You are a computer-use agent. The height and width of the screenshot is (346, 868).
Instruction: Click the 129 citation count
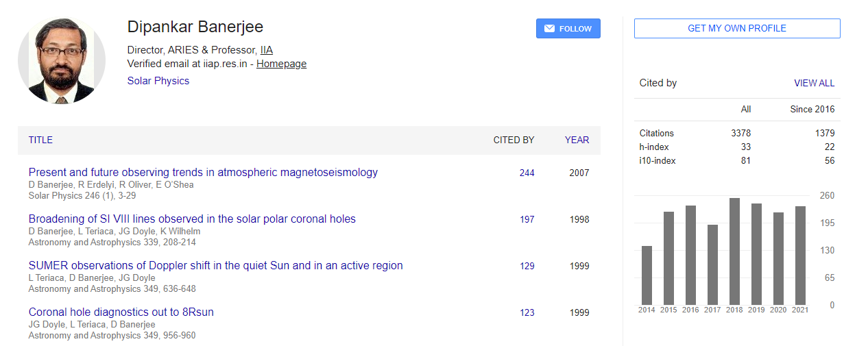click(x=527, y=267)
